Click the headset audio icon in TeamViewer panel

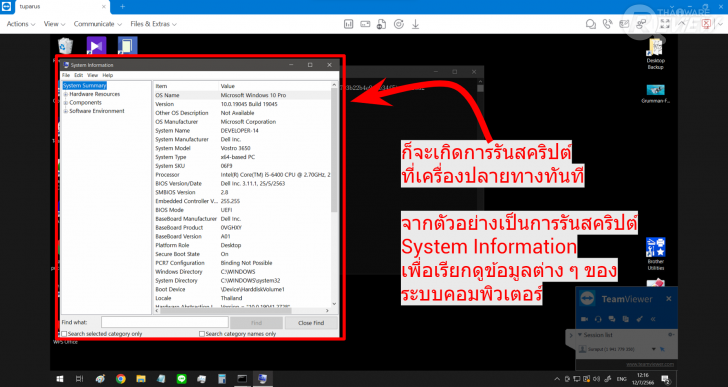pos(598,319)
